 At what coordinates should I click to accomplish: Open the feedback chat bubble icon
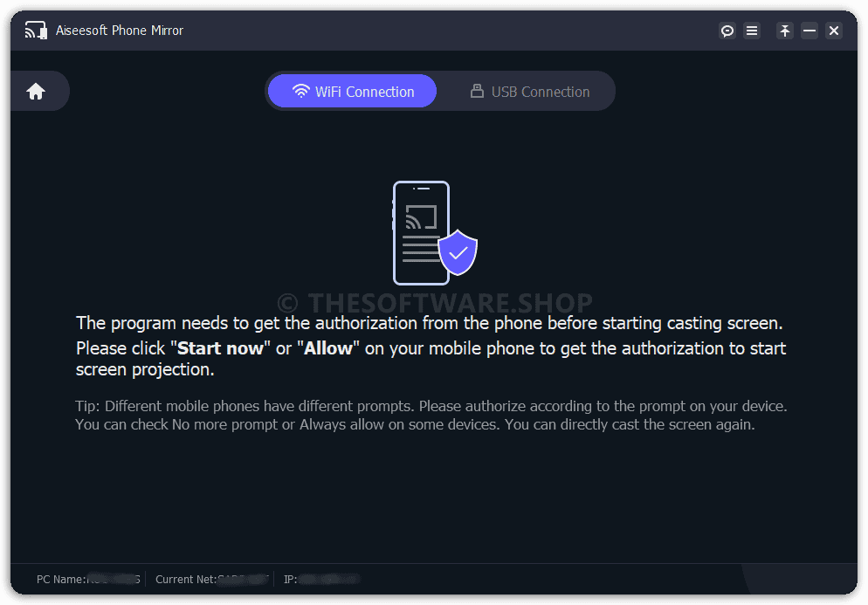tap(727, 31)
